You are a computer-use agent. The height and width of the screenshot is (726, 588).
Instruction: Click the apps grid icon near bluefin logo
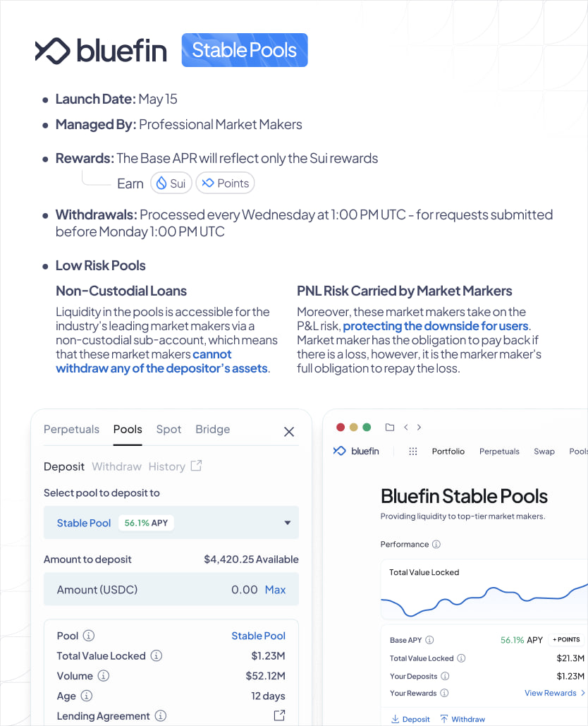(413, 452)
